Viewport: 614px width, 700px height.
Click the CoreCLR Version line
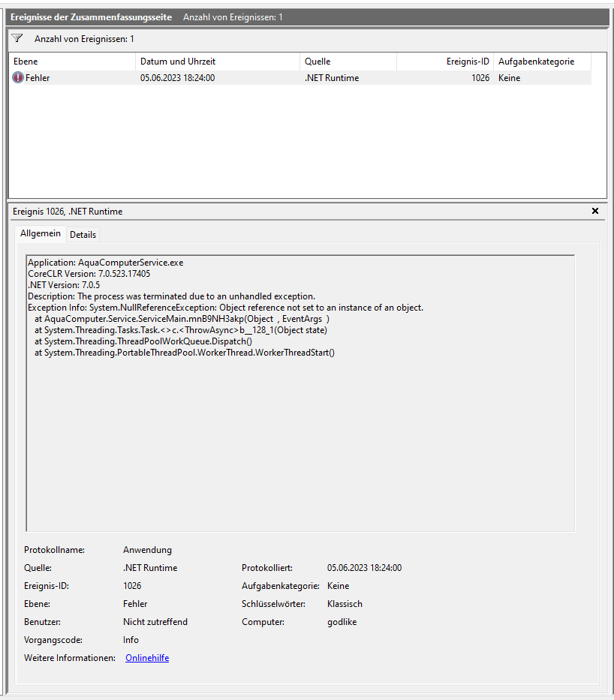click(89, 274)
